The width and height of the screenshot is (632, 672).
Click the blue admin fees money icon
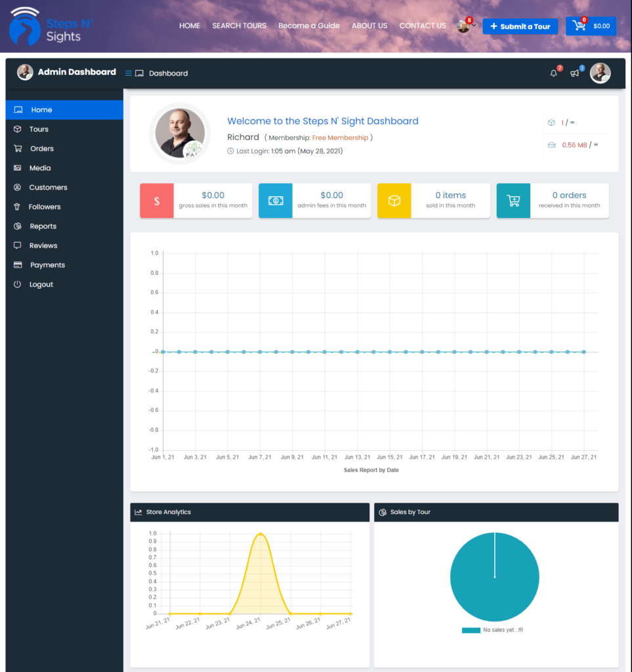[x=276, y=201]
